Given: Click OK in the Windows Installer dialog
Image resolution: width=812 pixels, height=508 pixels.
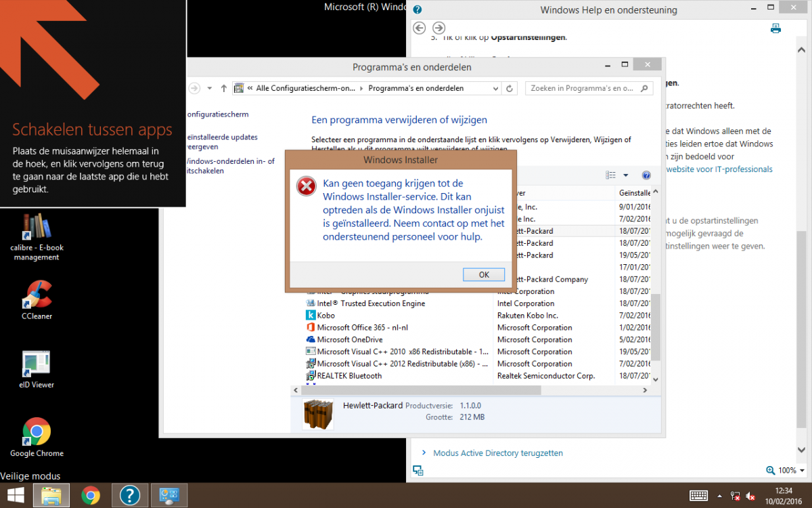Looking at the screenshot, I should [484, 274].
